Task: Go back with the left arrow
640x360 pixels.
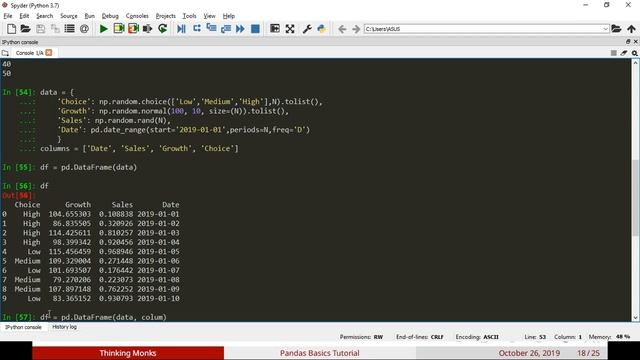Action: point(342,29)
